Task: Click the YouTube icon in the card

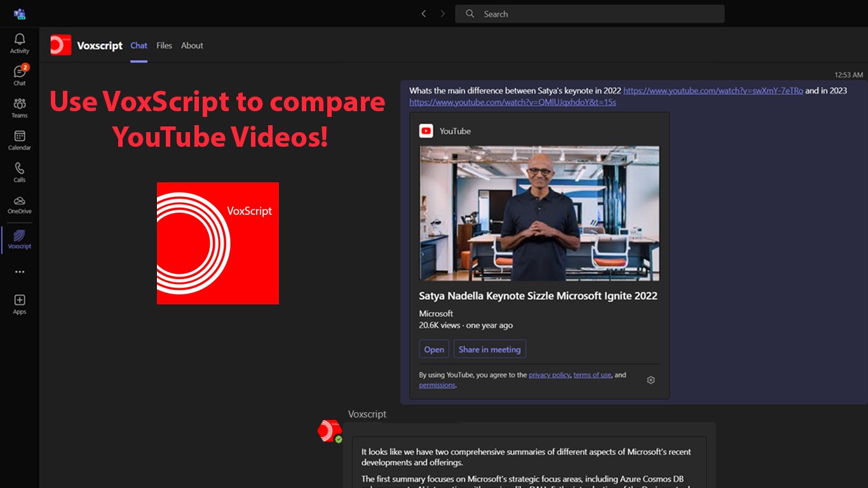Action: tap(426, 131)
